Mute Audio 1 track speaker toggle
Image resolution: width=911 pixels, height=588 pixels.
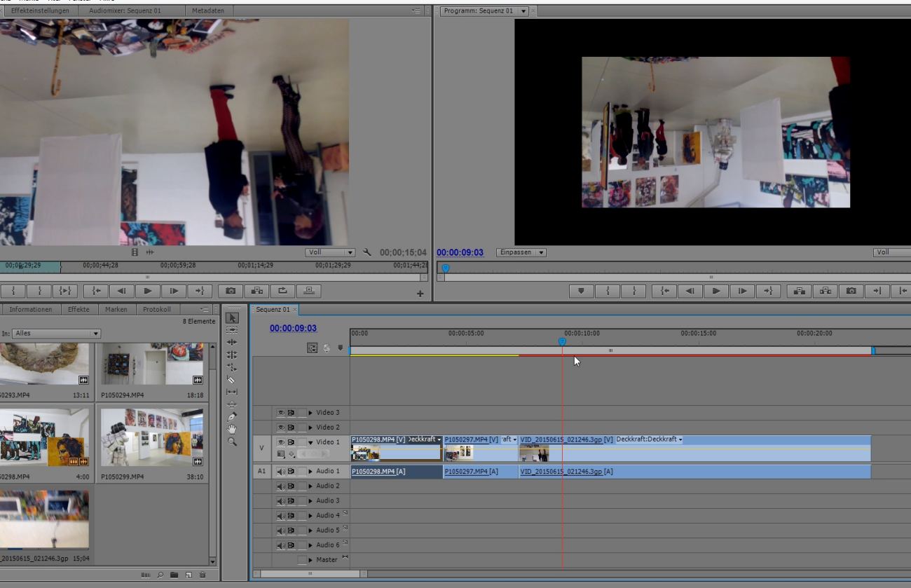coord(281,472)
